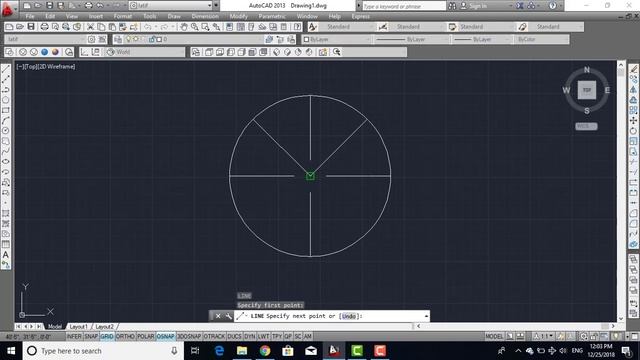The image size is (640, 360).
Task: Click the Dimension Style icon
Action: click(x=382, y=27)
